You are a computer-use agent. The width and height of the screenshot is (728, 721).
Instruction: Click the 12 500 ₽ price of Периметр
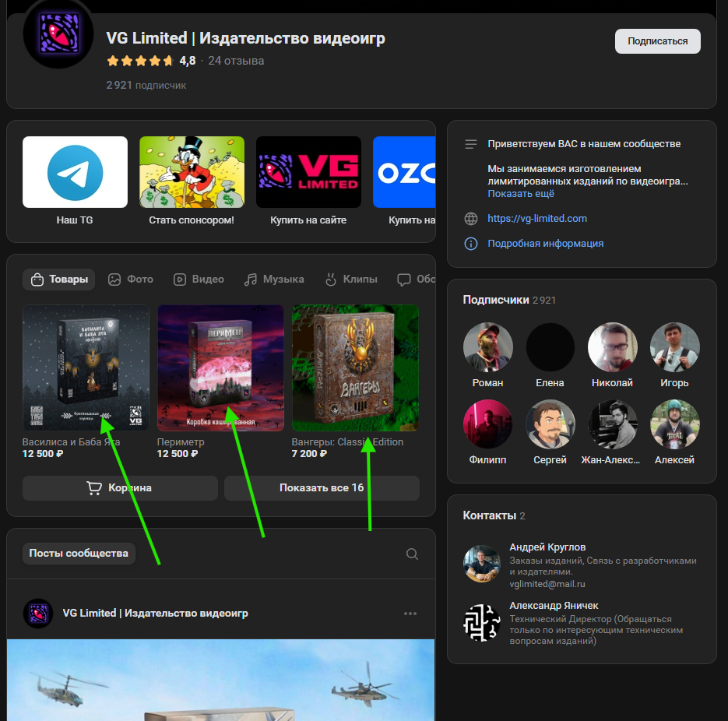tap(178, 454)
